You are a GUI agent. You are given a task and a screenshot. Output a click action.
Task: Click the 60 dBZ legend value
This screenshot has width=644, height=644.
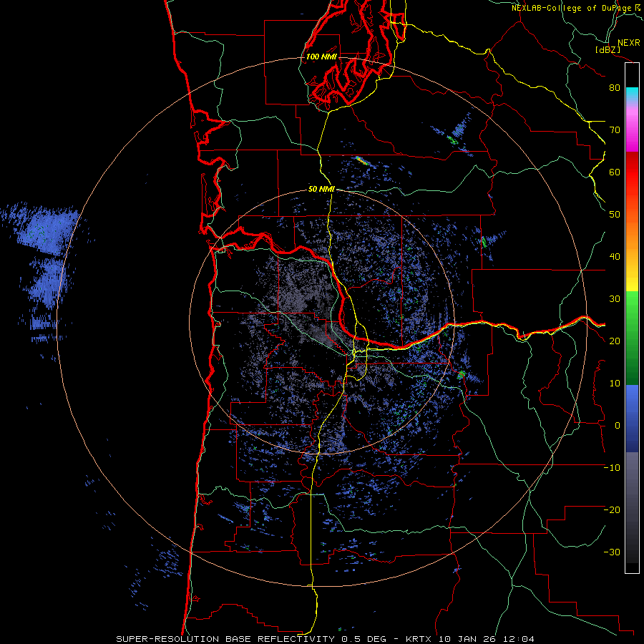615,172
